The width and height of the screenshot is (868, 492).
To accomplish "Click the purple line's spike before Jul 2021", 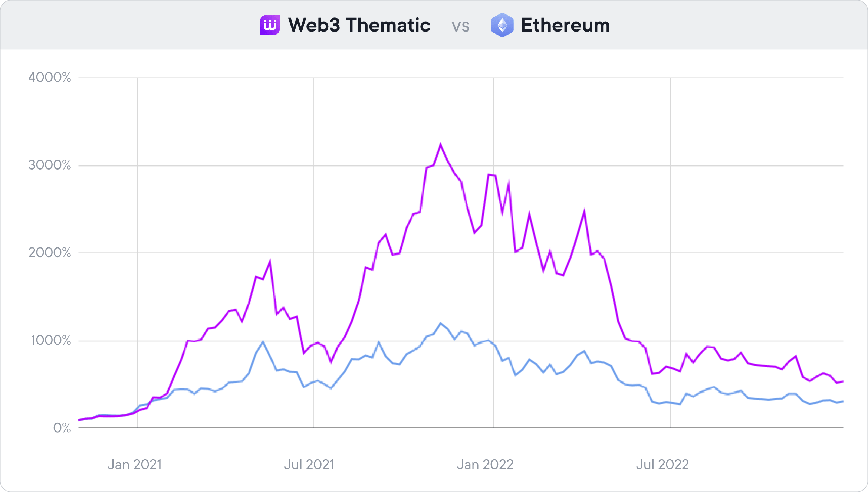I will 270,262.
